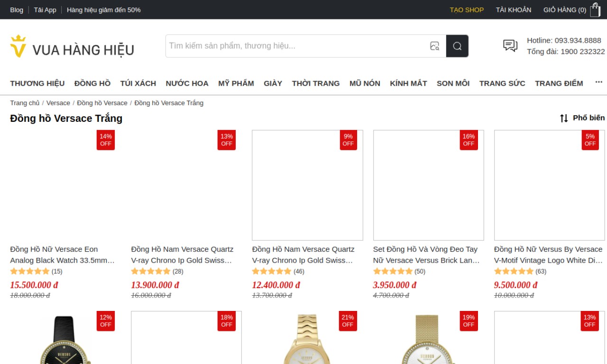Click the 5% OFF product image placeholder
Viewport: 607px width, 364px height.
(550, 185)
